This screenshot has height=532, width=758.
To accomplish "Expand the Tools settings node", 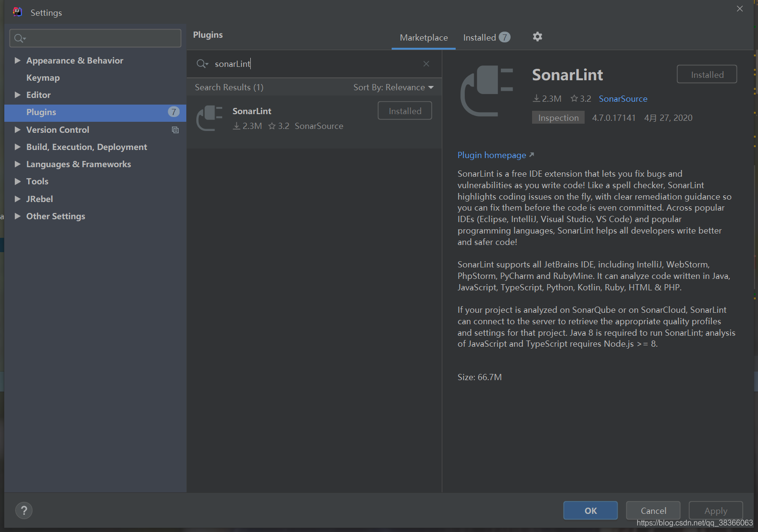I will pos(18,181).
